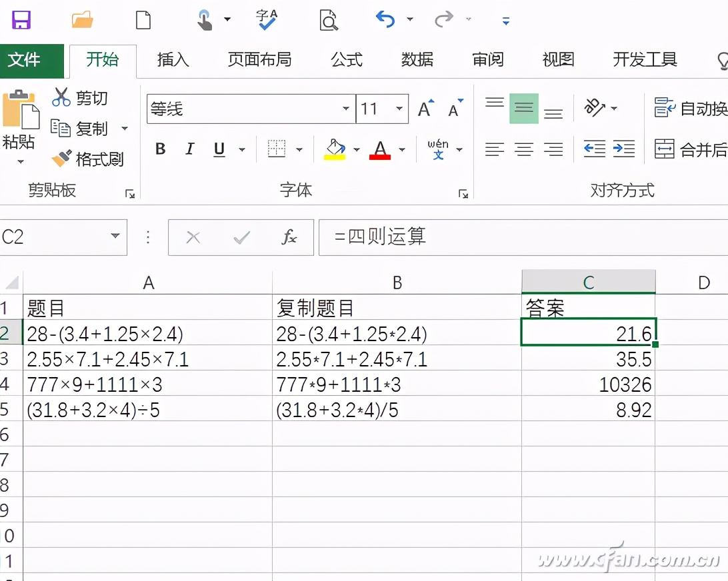Click the Format Painter brush icon
Screen dimensions: 728x581
[61, 159]
